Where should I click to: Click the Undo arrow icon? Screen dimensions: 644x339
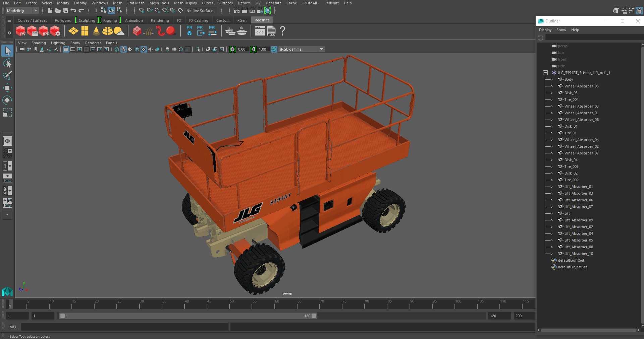tap(73, 11)
